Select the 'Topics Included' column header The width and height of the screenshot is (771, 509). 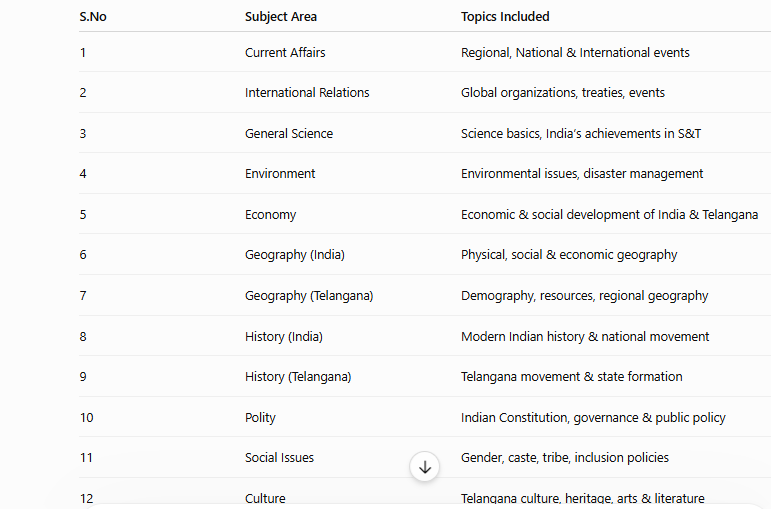(x=505, y=17)
